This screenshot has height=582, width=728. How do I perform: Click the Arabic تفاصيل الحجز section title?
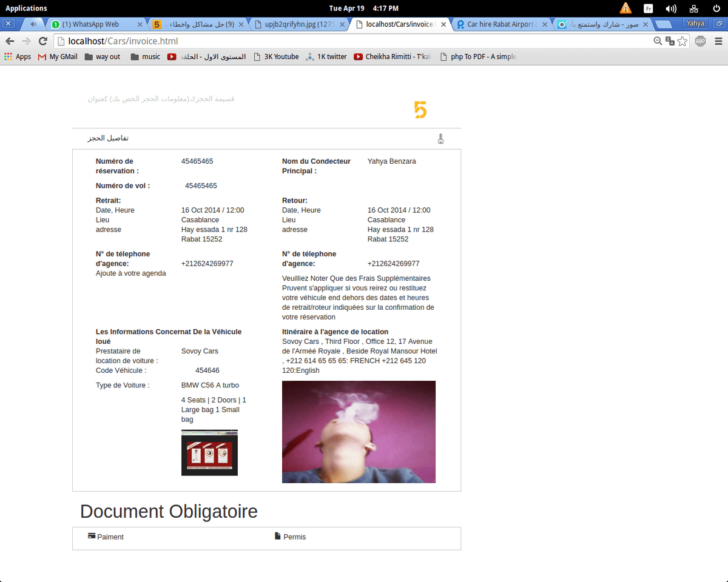click(x=108, y=138)
